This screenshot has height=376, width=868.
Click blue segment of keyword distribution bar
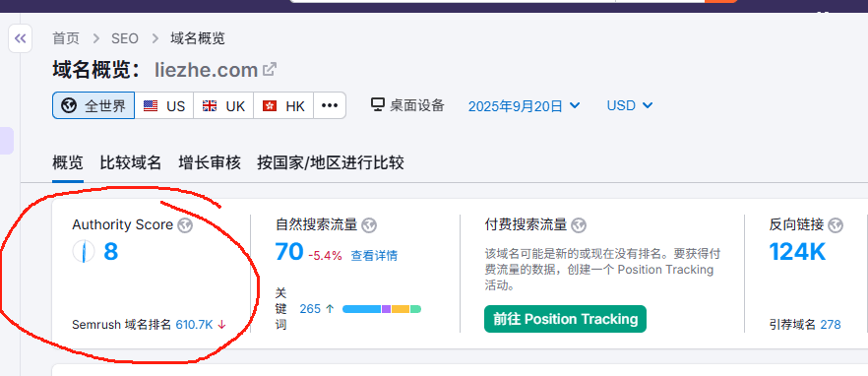pyautogui.click(x=361, y=309)
